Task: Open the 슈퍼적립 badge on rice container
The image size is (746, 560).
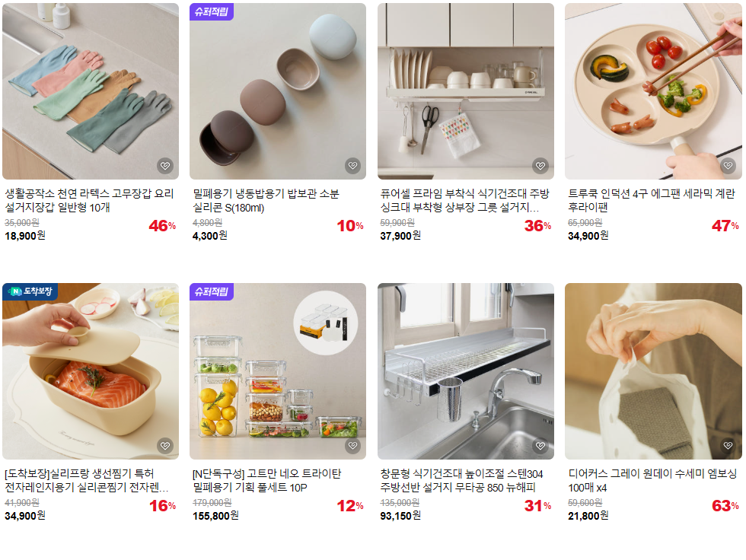Action: coord(212,11)
